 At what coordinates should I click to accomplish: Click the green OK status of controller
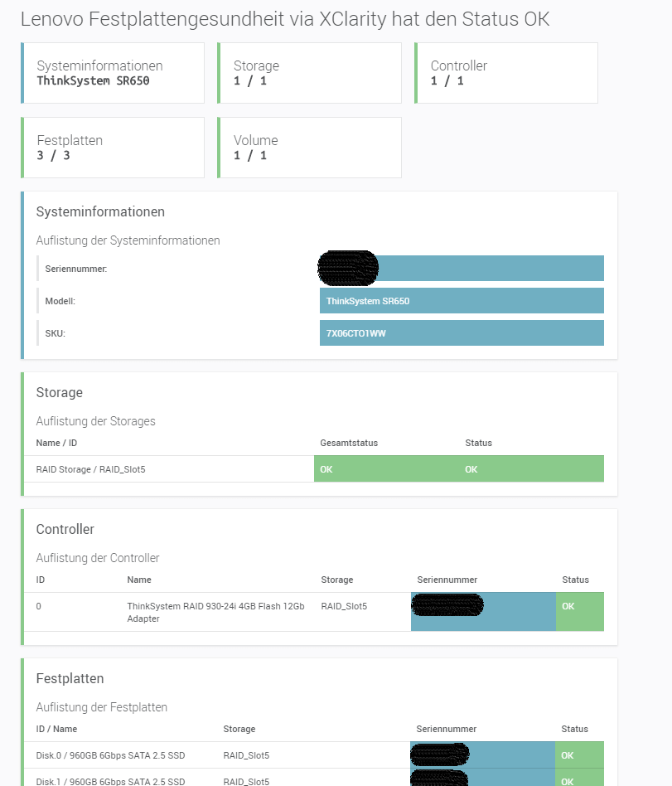pos(579,611)
